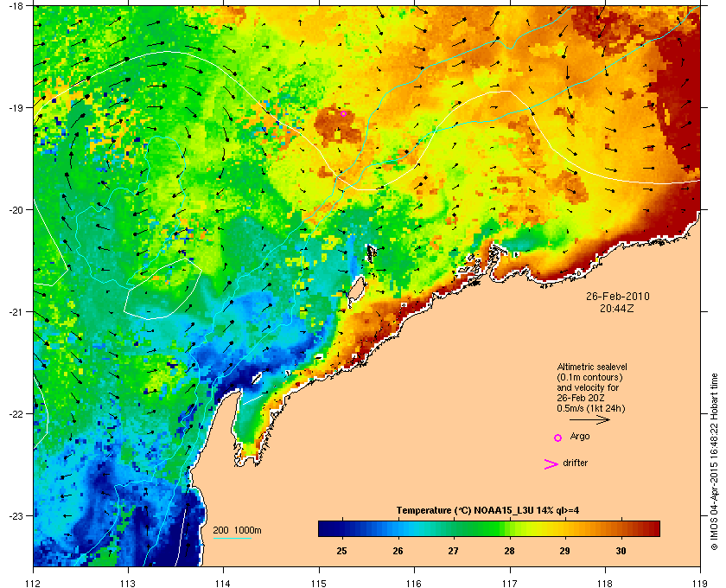
Task: Click latitude axis label -18
Action: (16, 6)
